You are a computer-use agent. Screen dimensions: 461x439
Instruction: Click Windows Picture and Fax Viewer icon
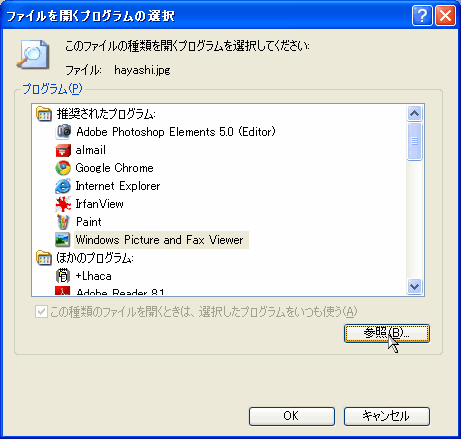(63, 240)
